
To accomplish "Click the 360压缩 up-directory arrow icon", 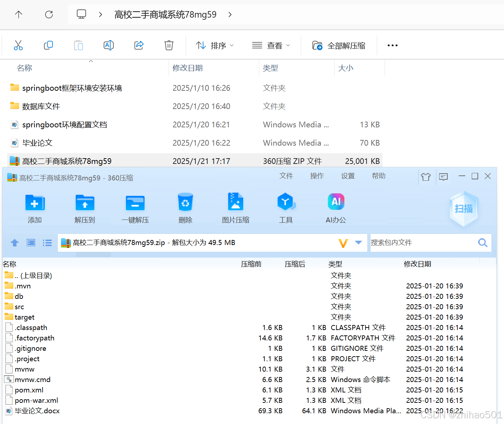I will (15, 243).
